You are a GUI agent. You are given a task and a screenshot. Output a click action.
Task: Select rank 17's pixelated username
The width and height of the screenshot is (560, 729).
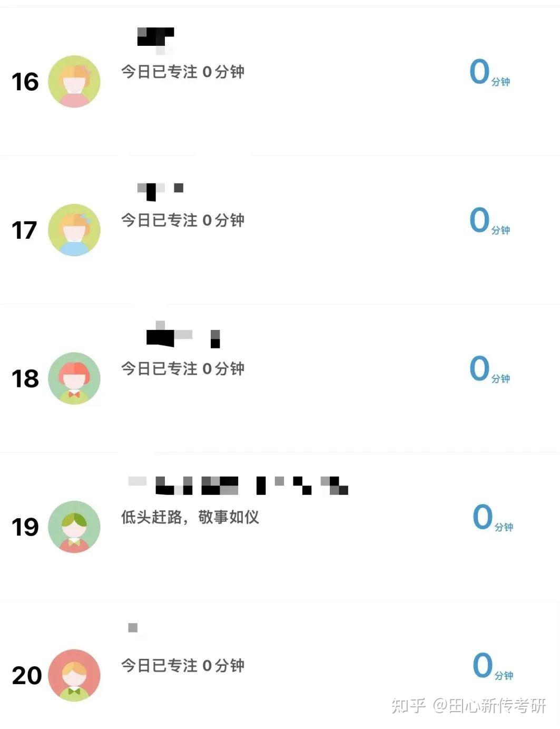[x=160, y=192]
